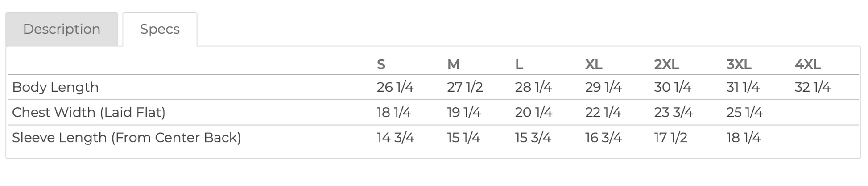This screenshot has width=868, height=186.
Task: Select the Body Length row label
Action: click(x=55, y=87)
